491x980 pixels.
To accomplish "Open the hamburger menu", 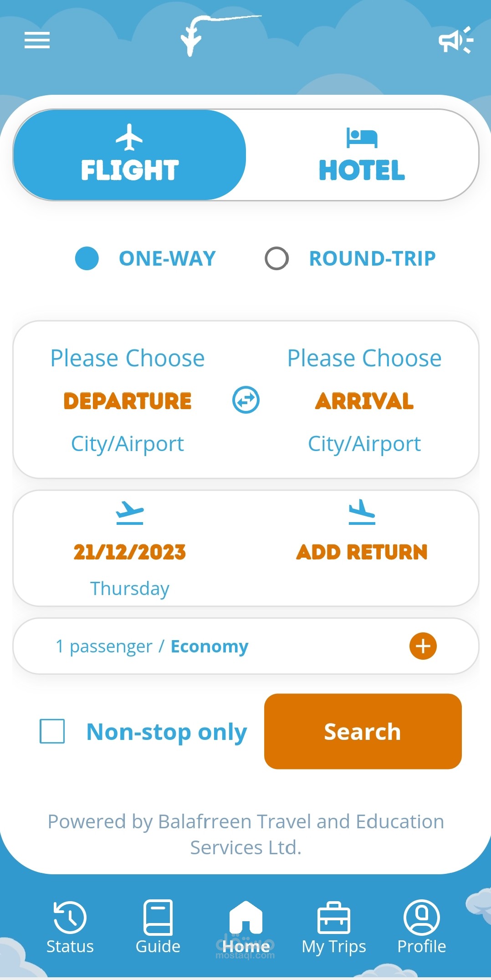I will click(37, 40).
